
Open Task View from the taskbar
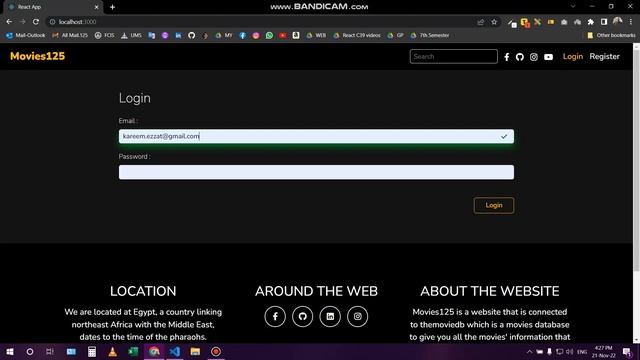click(50, 351)
